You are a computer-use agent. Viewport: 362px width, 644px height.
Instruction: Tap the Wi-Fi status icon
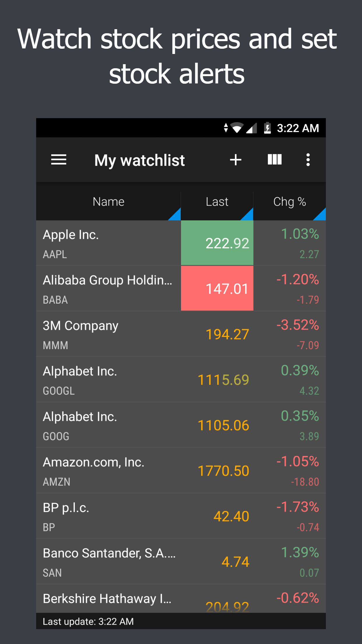tap(237, 128)
